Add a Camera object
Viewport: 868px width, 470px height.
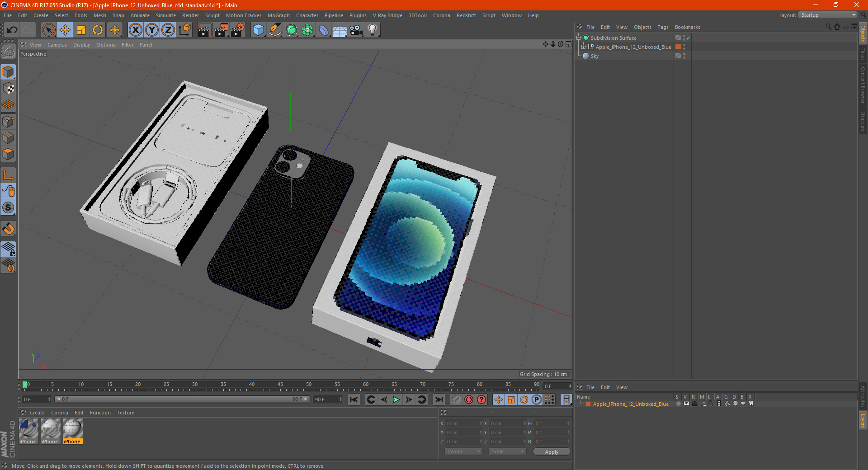tap(356, 30)
